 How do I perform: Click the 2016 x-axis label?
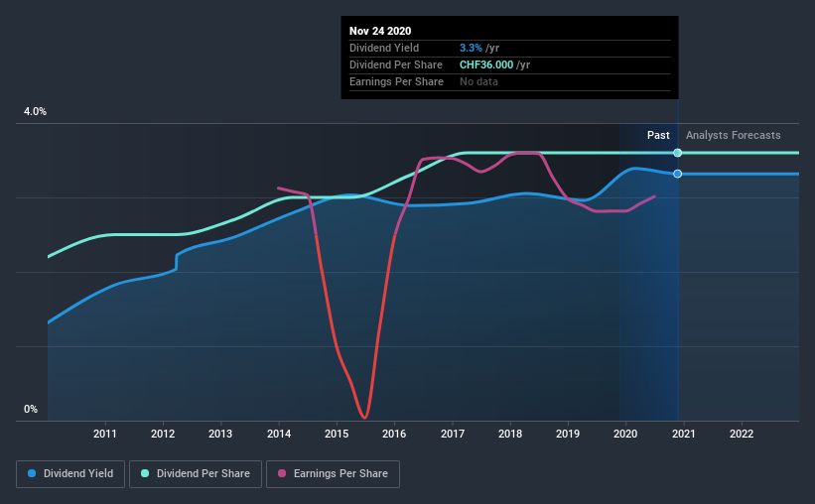(394, 434)
